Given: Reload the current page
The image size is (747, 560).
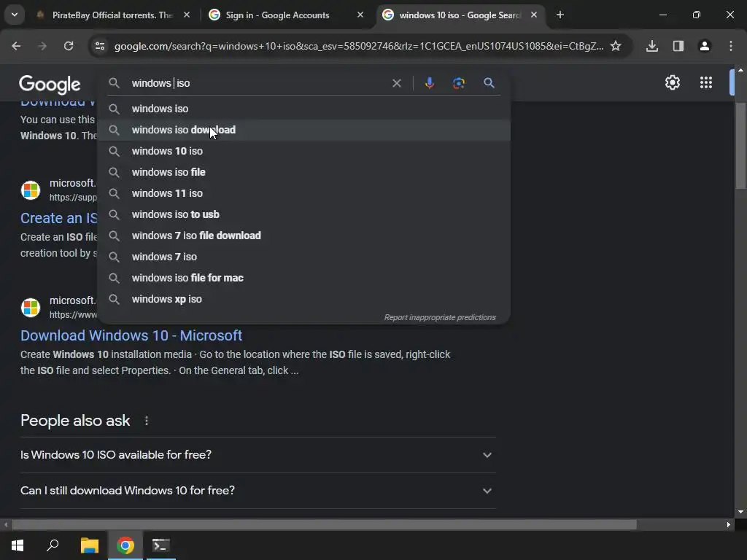Looking at the screenshot, I should (69, 46).
